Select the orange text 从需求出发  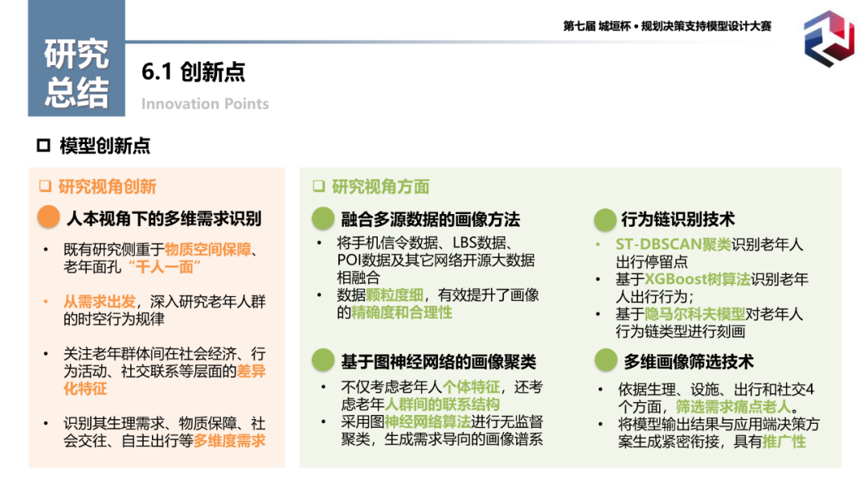tap(100, 302)
